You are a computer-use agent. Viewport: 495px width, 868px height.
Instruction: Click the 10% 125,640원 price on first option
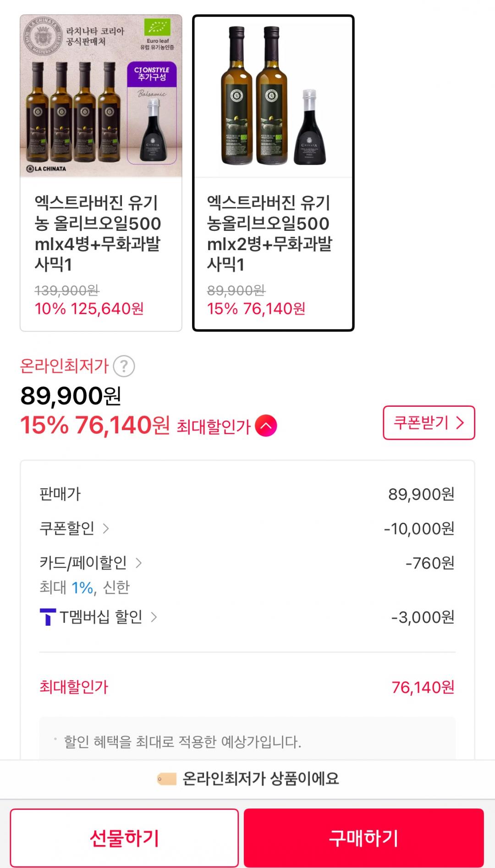(x=89, y=309)
